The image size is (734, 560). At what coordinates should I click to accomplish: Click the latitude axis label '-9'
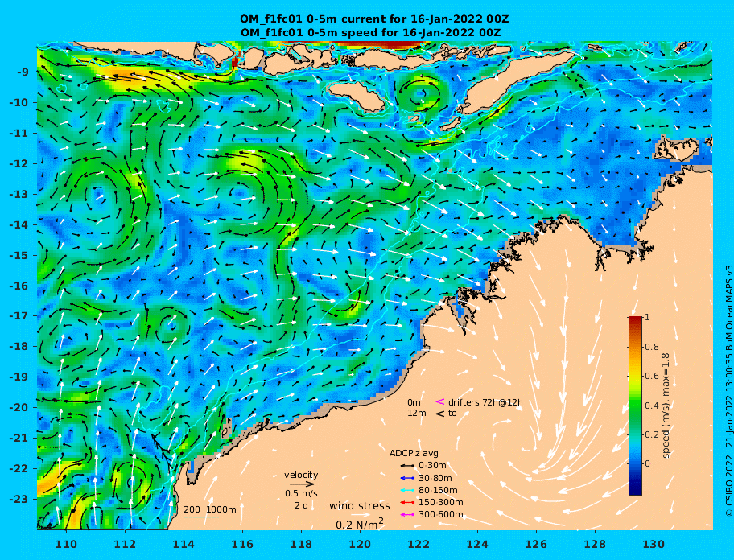click(23, 72)
